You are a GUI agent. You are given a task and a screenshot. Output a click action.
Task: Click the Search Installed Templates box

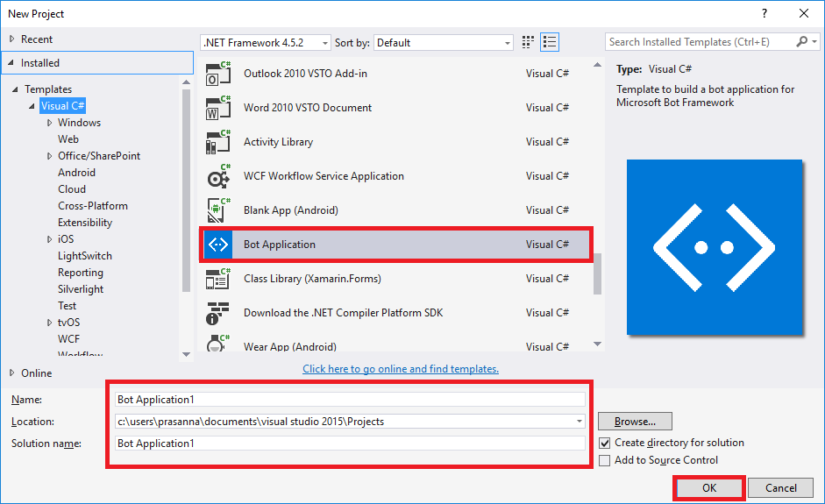[700, 41]
